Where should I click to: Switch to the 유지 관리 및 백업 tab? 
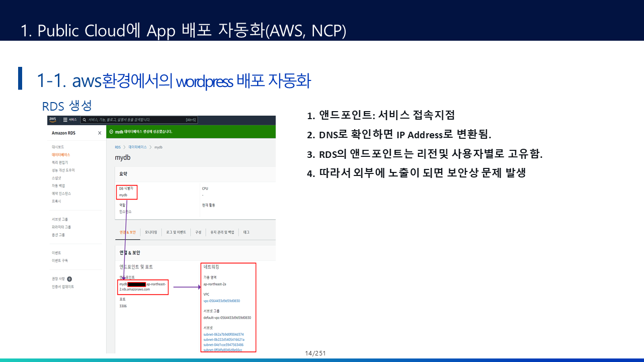[222, 232]
